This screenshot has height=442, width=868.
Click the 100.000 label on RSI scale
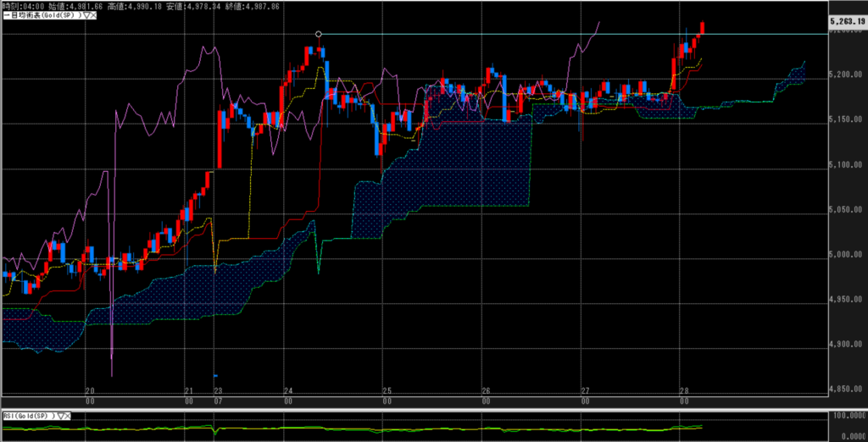pos(848,416)
